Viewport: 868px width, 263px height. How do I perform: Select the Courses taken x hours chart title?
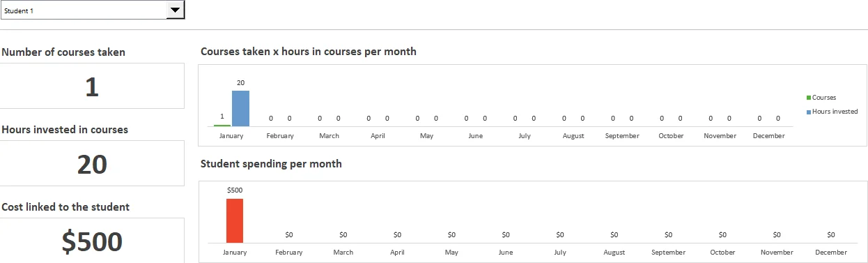309,52
